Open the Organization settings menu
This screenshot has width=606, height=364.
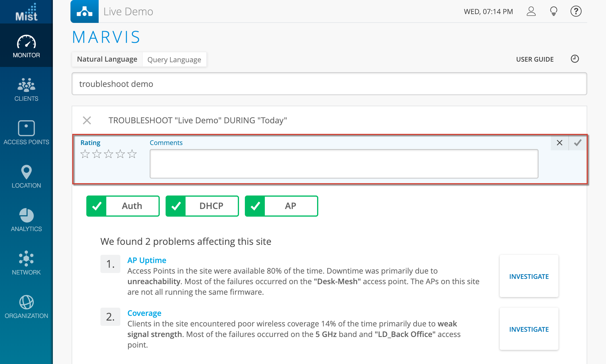[26, 307]
